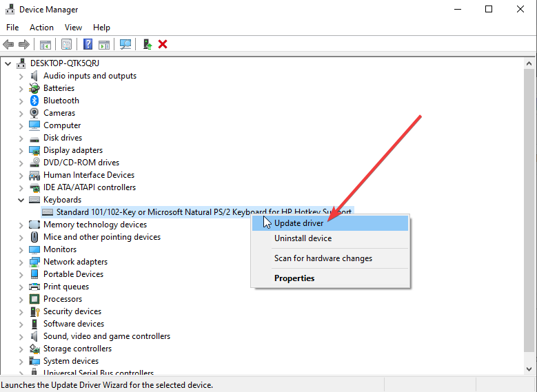Select the Processors label

[63, 299]
